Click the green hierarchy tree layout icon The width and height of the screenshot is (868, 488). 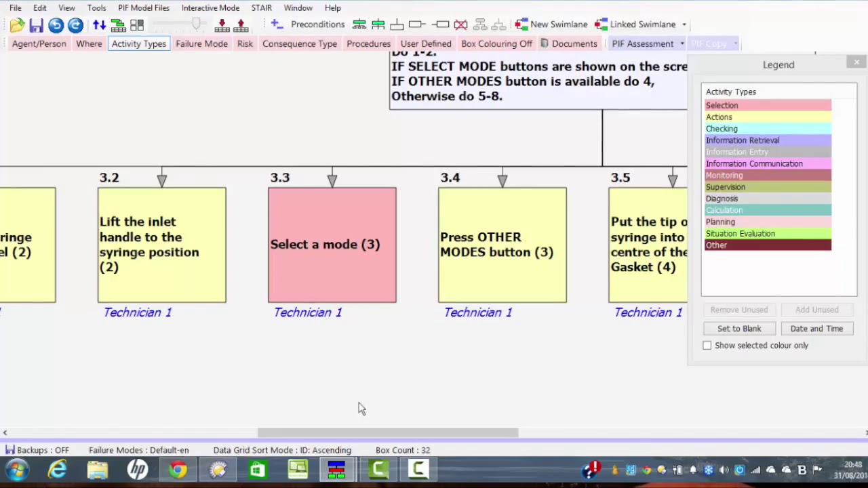coord(118,25)
